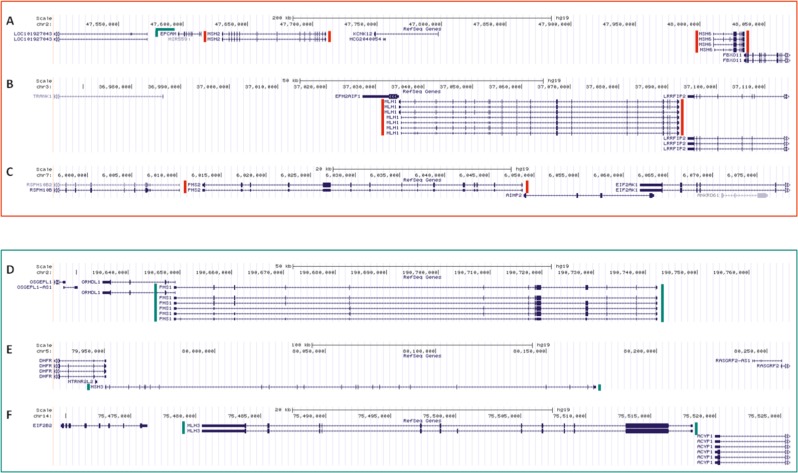Click the EPM2AIP1 gene label in panel B

pos(349,96)
